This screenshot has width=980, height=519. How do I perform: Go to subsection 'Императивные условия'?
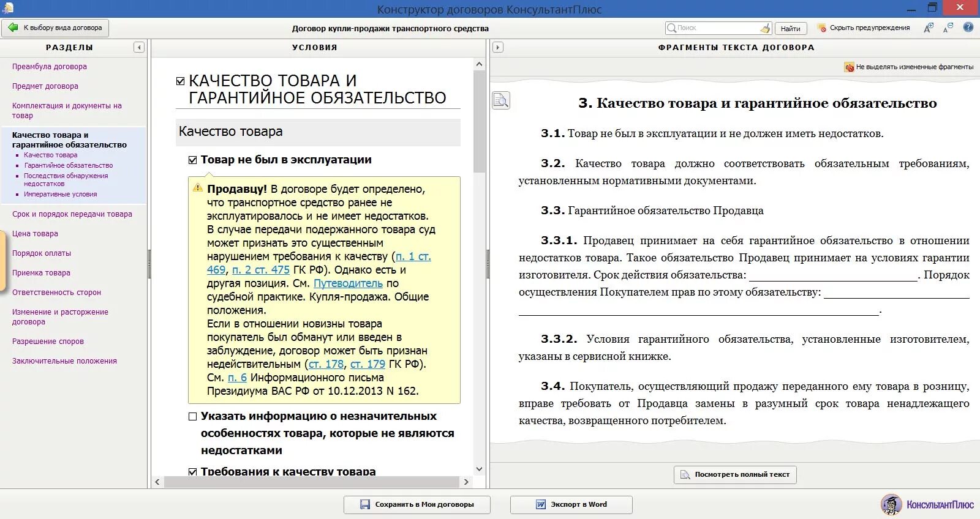[x=61, y=194]
